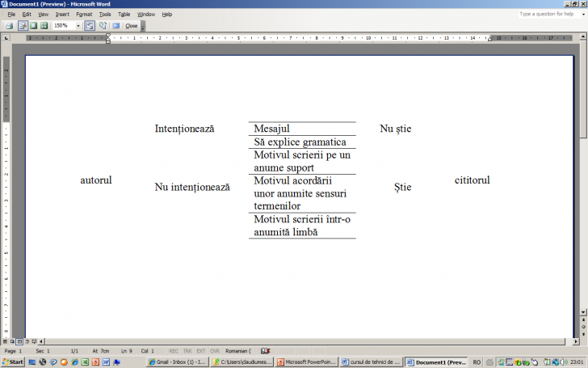Open the Format menu
The image size is (588, 368).
[x=84, y=15]
